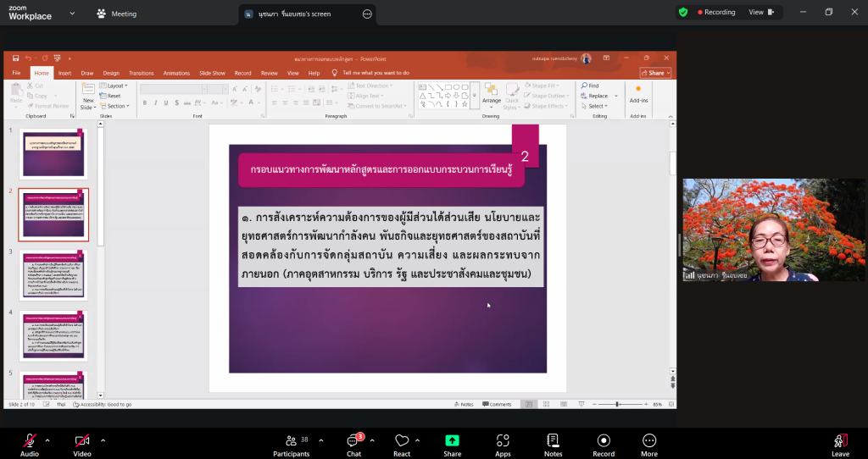Turn on the Video camera

(82, 441)
